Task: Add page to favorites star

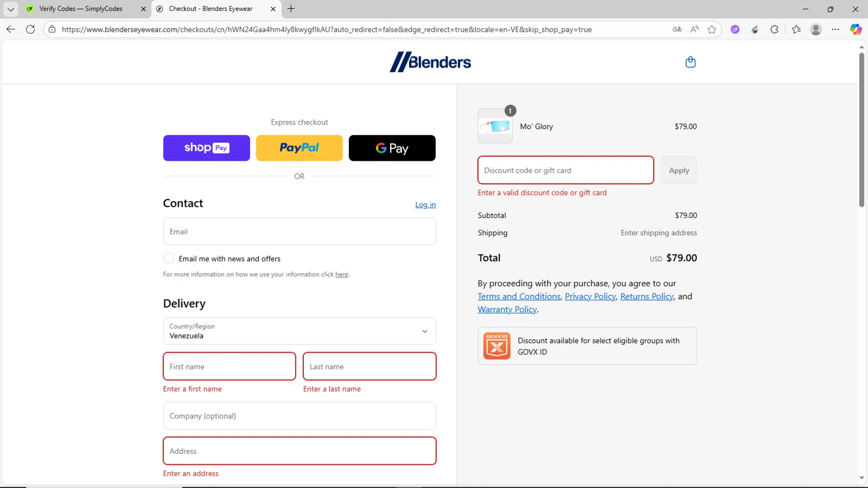Action: pos(712,29)
